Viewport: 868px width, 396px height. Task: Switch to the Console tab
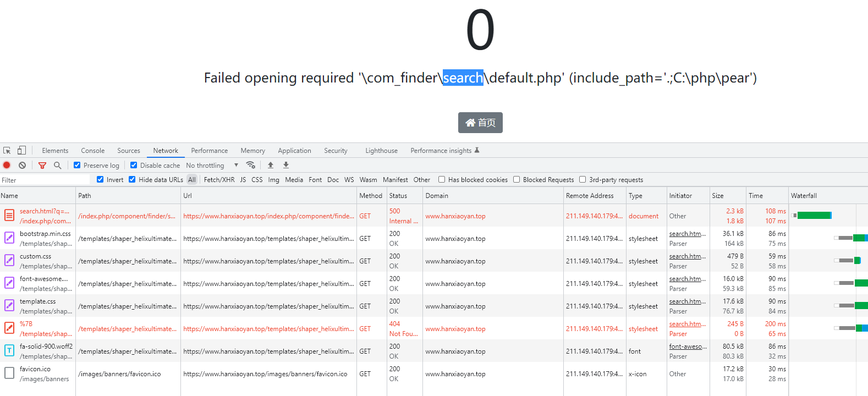click(x=92, y=150)
